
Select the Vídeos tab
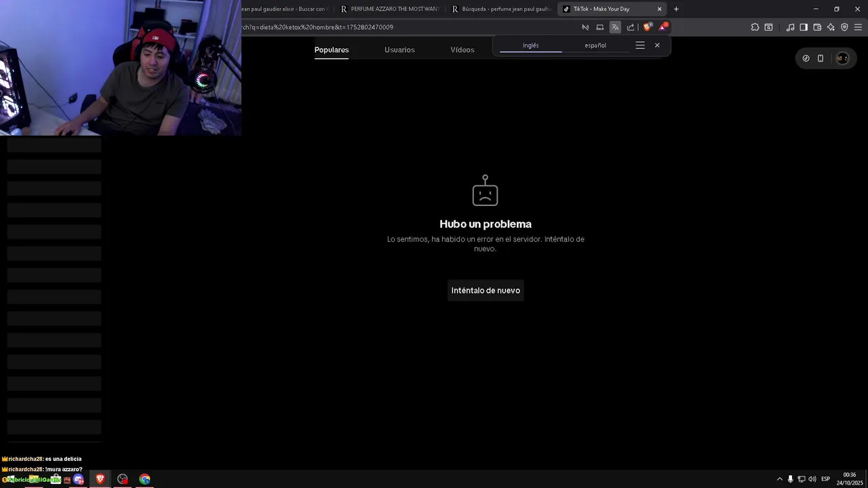pos(462,49)
